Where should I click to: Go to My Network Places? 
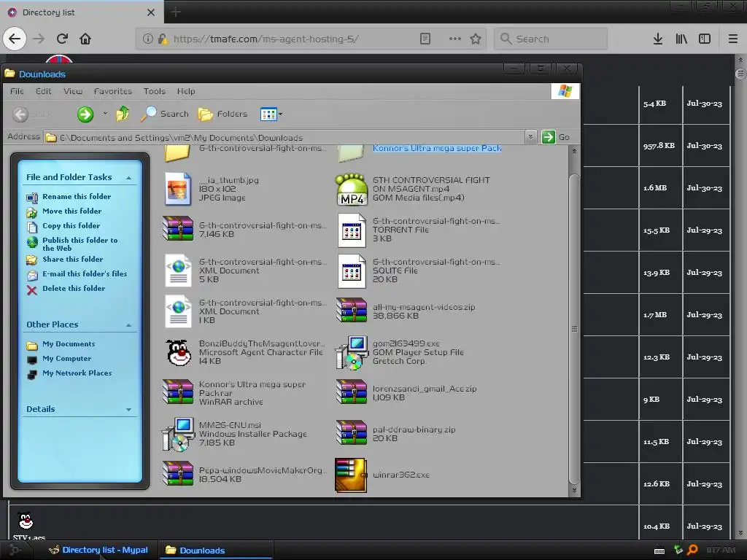pos(77,373)
